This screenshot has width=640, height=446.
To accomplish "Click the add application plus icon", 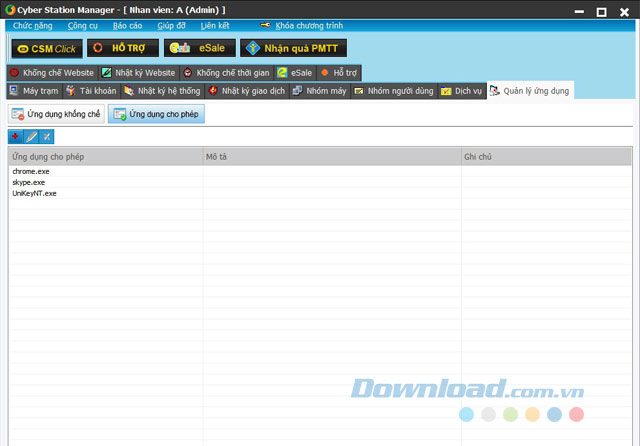I will coord(16,136).
